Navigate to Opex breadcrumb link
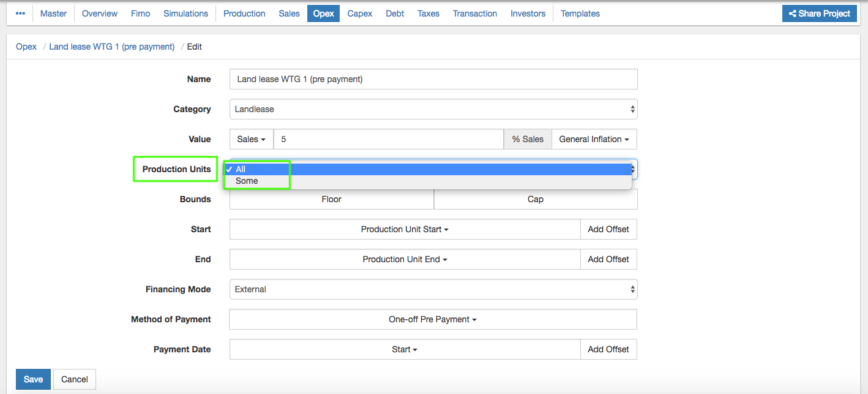The width and height of the screenshot is (868, 394). [x=26, y=47]
